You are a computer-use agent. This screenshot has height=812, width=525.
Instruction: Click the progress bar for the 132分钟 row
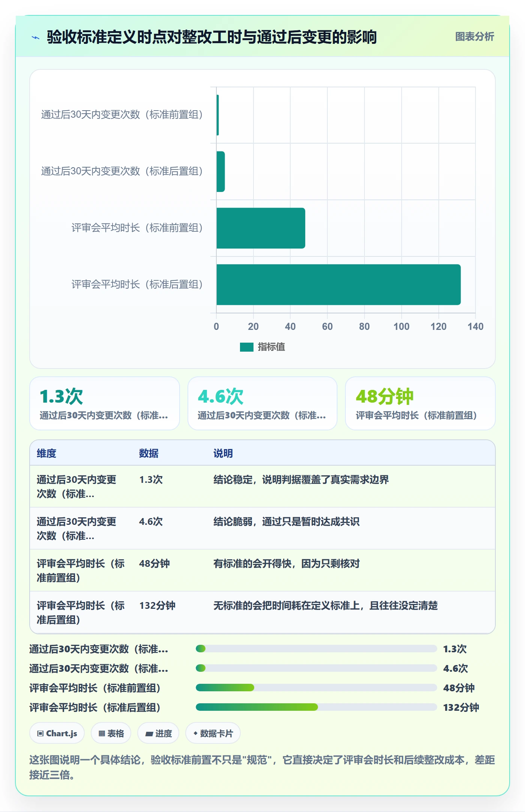pos(316,707)
